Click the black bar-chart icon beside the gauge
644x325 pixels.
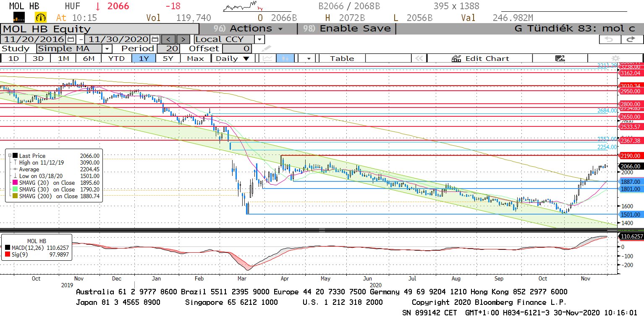click(x=19, y=17)
